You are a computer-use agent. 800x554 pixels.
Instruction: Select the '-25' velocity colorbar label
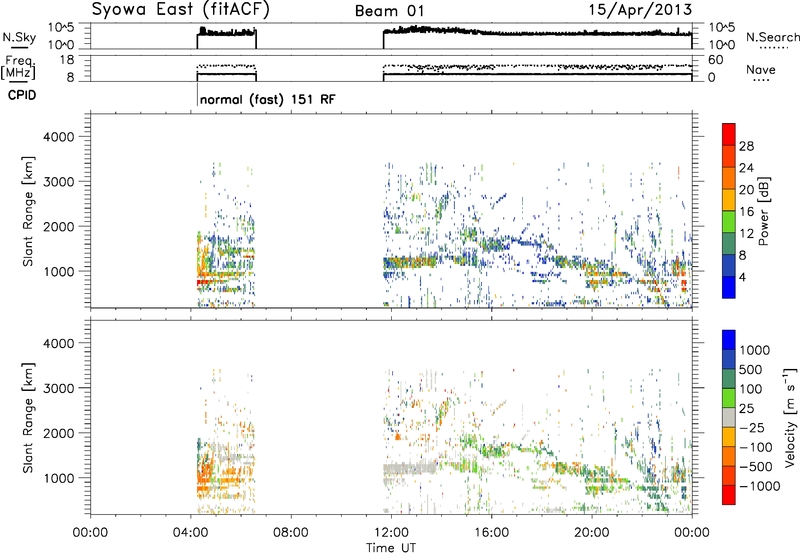pyautogui.click(x=752, y=427)
